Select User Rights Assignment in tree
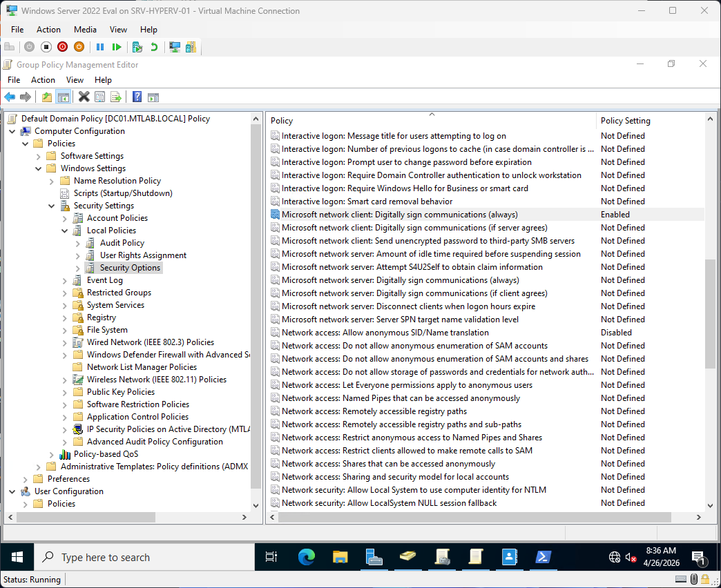721x588 pixels. click(x=143, y=255)
